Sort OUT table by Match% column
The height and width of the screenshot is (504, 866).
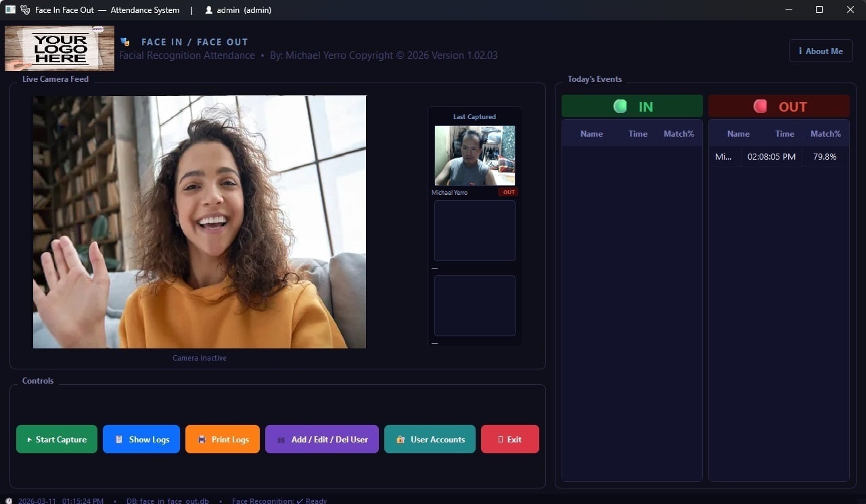click(825, 134)
